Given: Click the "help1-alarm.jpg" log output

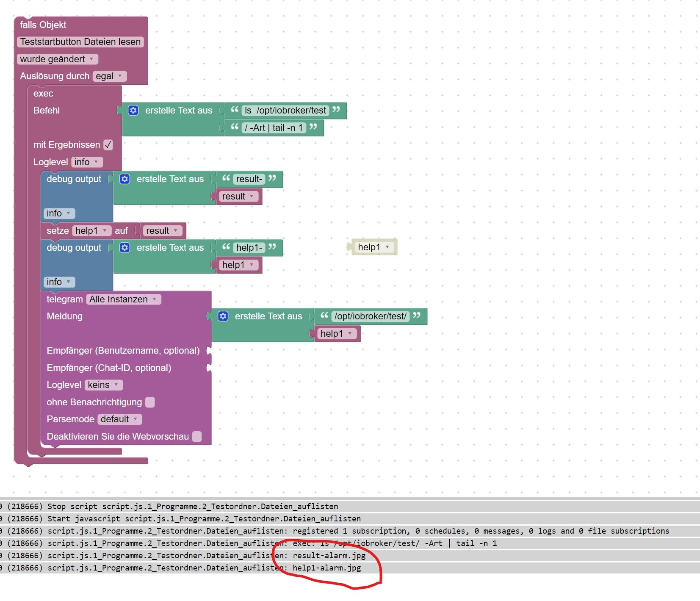Looking at the screenshot, I should click(327, 568).
